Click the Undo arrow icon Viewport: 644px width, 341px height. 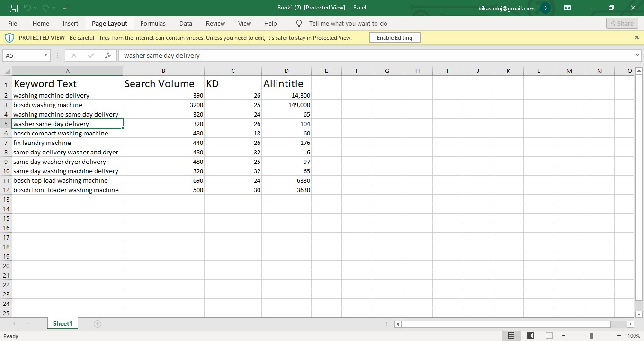(x=27, y=8)
